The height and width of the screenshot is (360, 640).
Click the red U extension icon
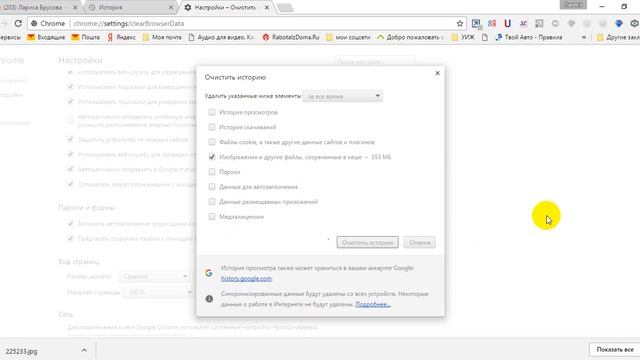click(x=507, y=23)
